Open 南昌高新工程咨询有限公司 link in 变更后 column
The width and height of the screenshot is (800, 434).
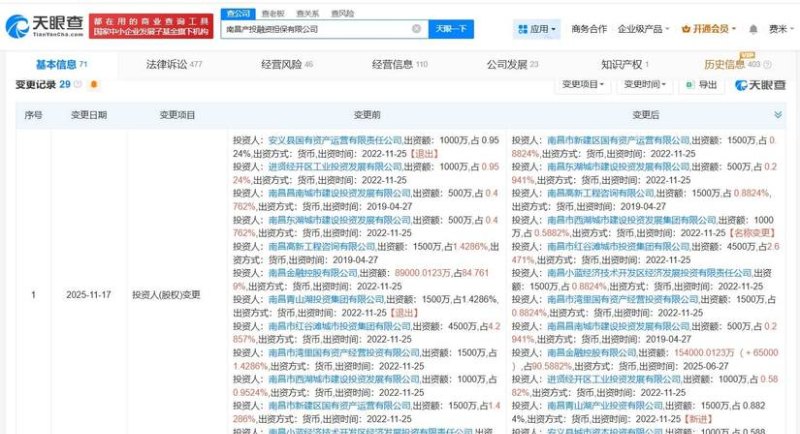click(601, 193)
